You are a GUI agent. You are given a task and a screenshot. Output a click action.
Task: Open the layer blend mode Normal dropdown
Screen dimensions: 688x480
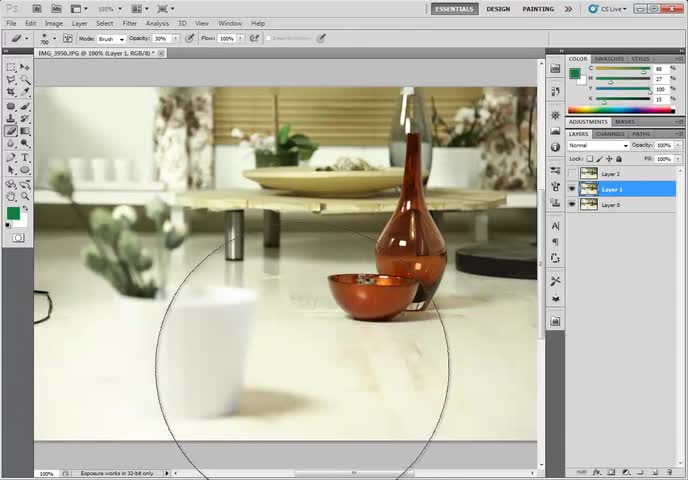(598, 145)
